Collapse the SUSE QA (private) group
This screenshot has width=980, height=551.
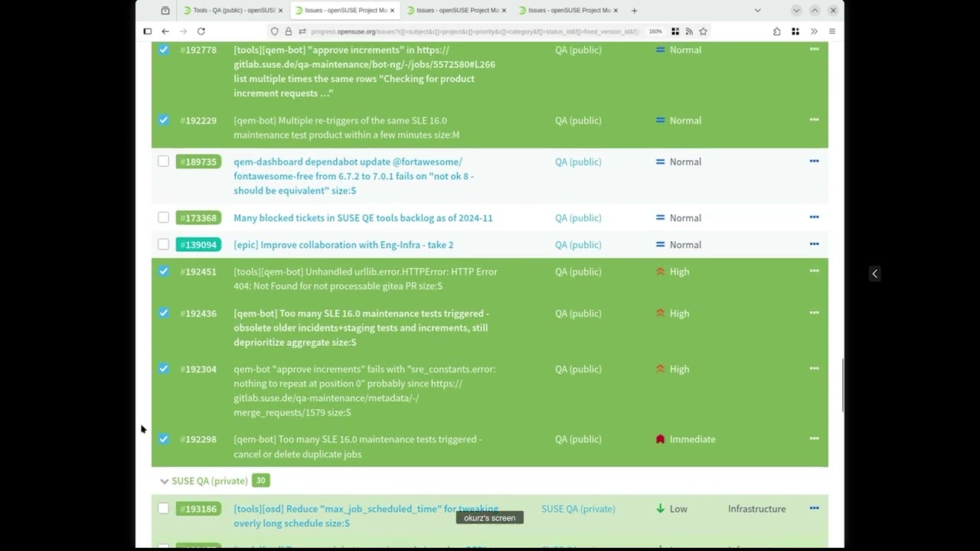click(164, 481)
